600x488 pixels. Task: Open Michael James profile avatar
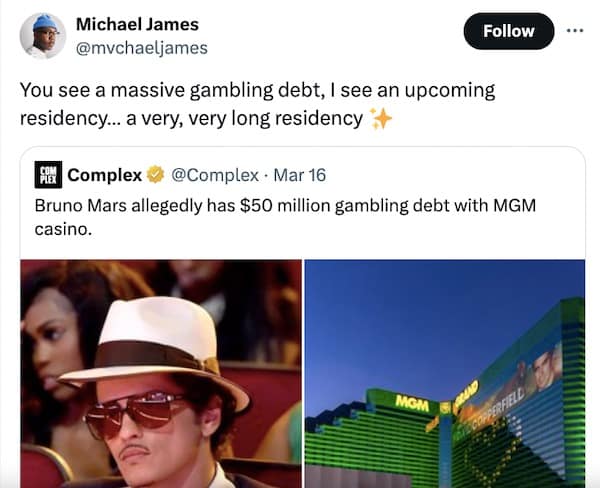pyautogui.click(x=43, y=36)
